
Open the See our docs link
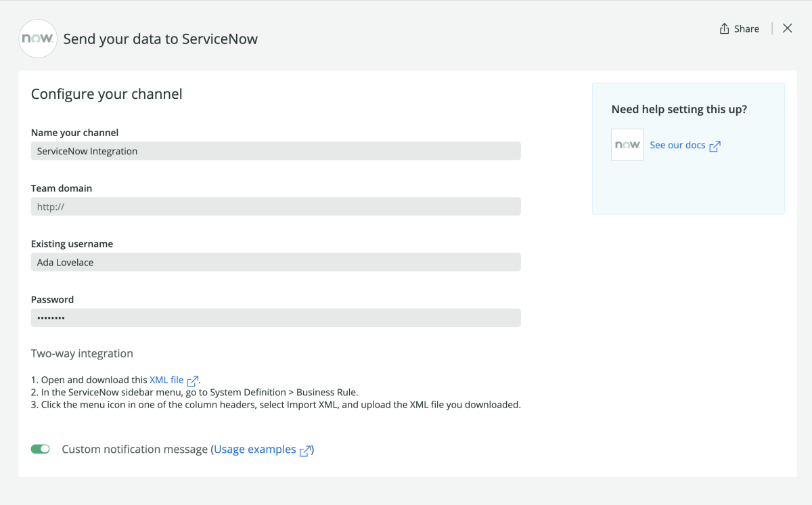point(677,145)
